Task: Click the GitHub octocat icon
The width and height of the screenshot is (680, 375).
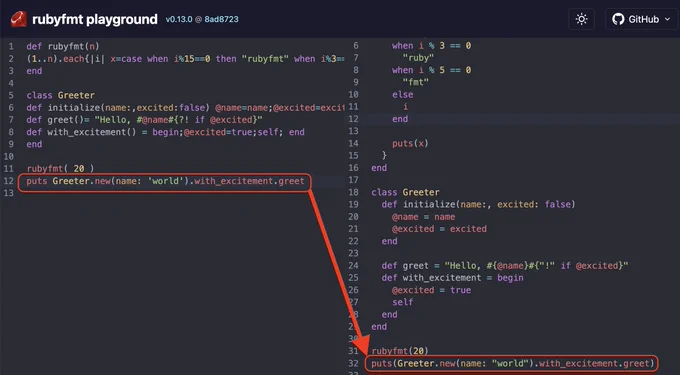Action: pos(618,19)
